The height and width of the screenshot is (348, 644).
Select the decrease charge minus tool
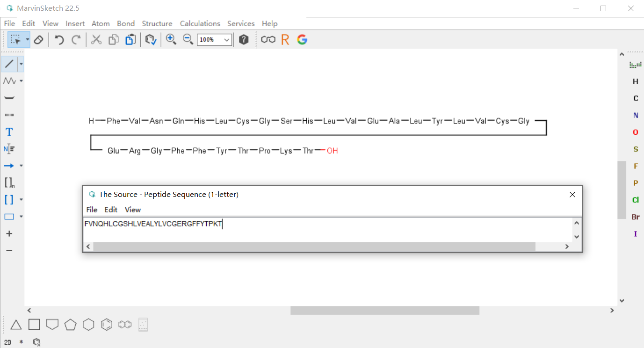click(9, 251)
